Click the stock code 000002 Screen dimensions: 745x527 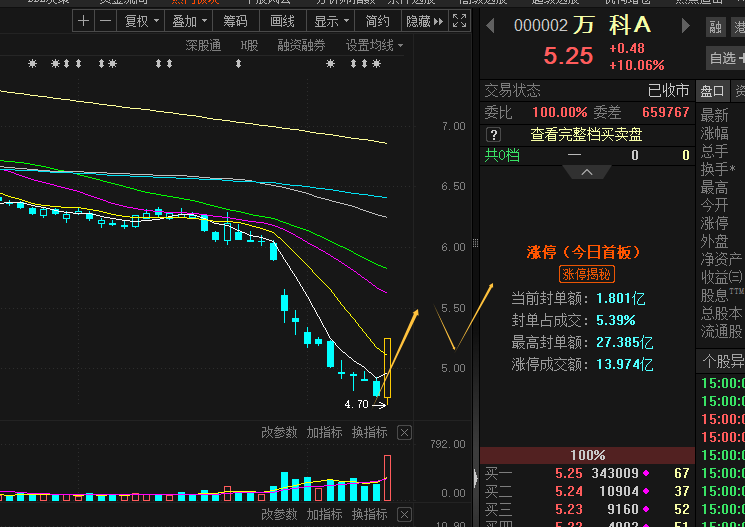(541, 26)
